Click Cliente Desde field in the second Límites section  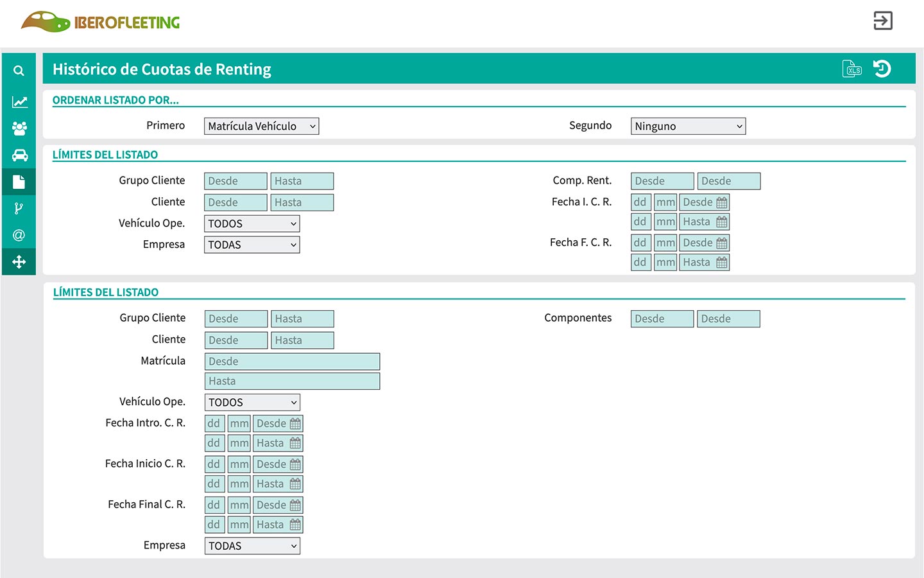click(236, 340)
